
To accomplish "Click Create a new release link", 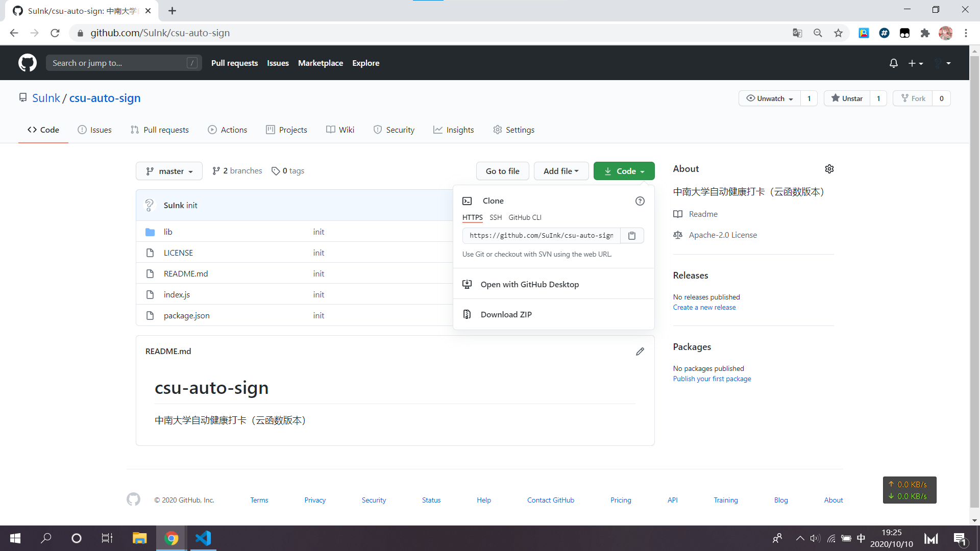I will click(704, 308).
